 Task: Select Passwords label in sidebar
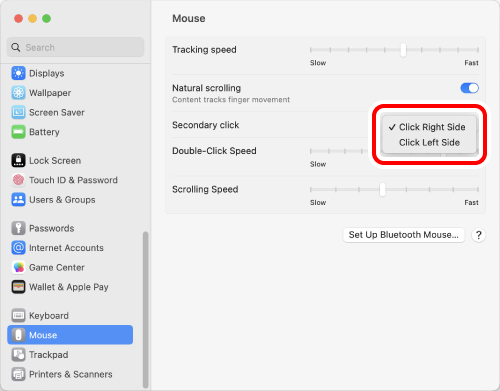[x=52, y=228]
